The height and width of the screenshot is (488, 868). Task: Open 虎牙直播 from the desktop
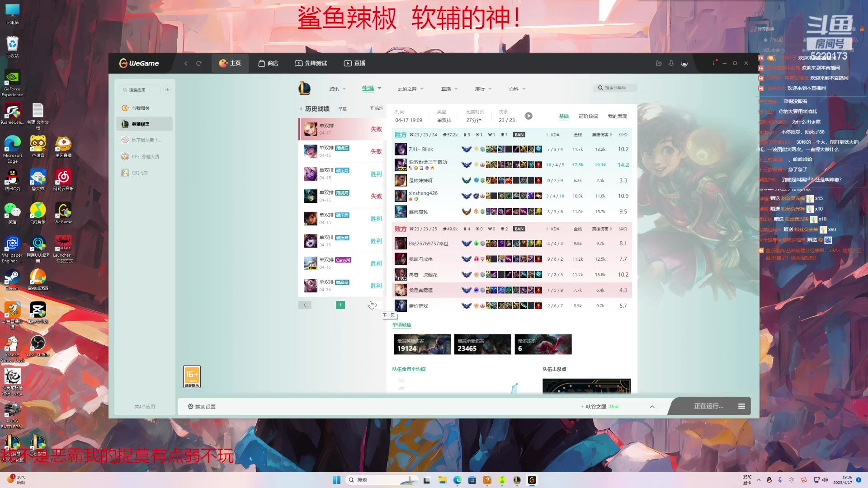click(x=63, y=145)
